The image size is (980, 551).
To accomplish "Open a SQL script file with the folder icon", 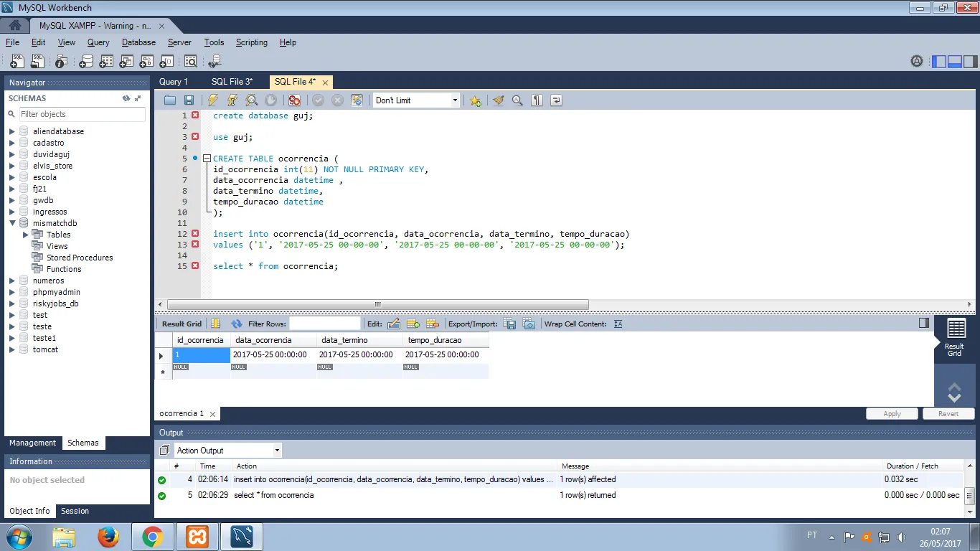I will pos(170,100).
